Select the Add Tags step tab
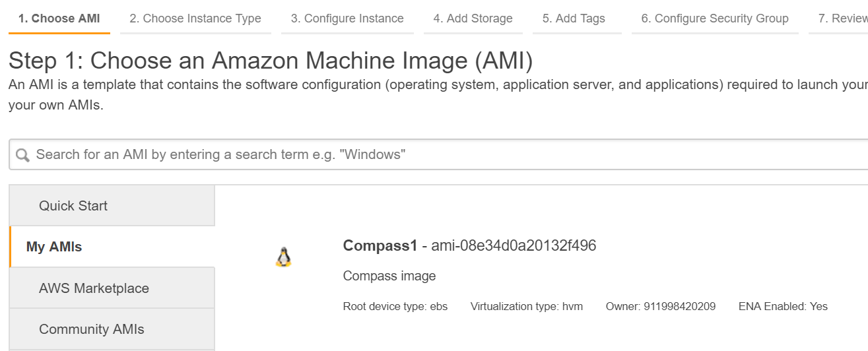This screenshot has height=351, width=868. tap(574, 18)
